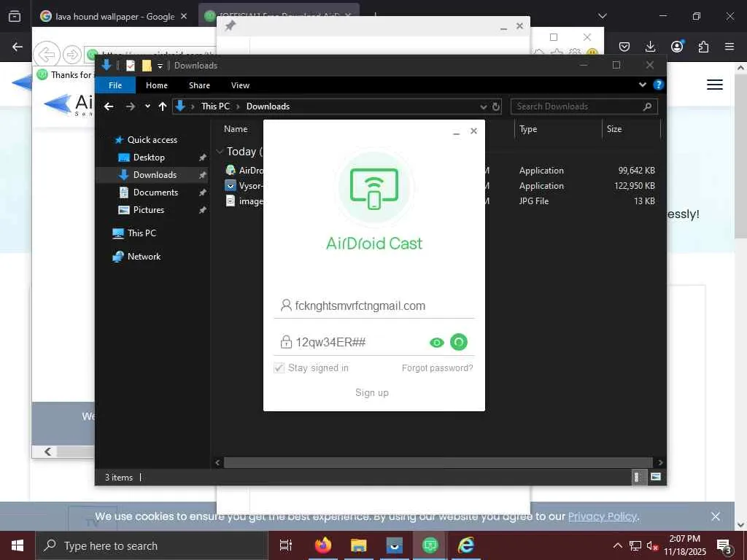Click New folder quick toolbar icon

point(147,66)
